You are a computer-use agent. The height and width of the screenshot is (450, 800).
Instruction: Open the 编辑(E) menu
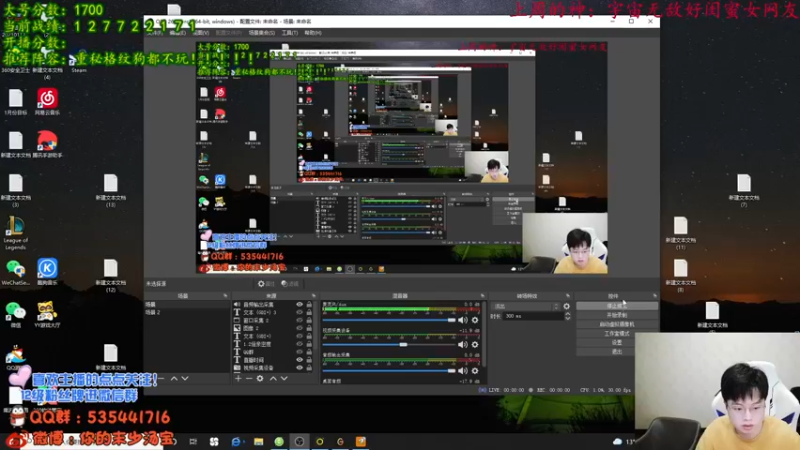pyautogui.click(x=178, y=33)
